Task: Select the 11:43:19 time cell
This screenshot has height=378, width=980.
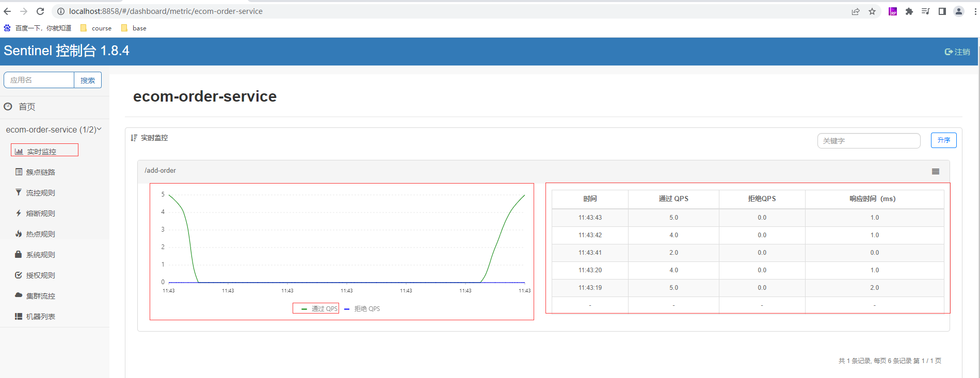Action: [590, 288]
